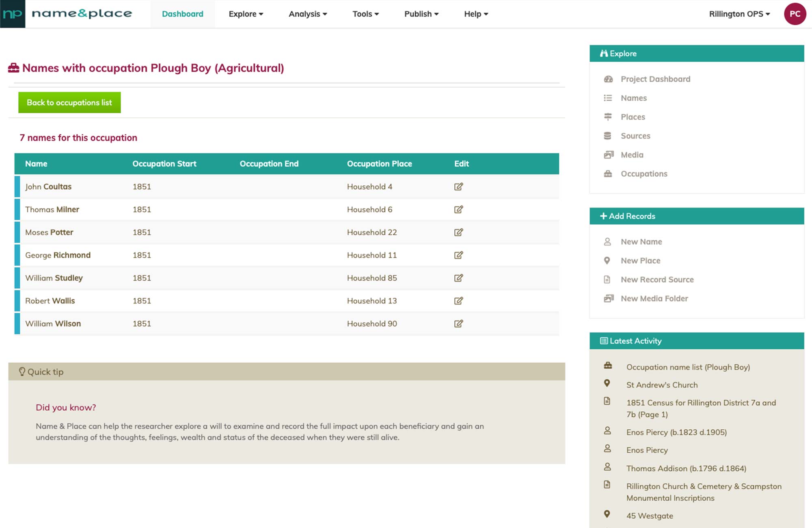This screenshot has height=528, width=812.
Task: Click the Names list icon
Action: pos(608,98)
